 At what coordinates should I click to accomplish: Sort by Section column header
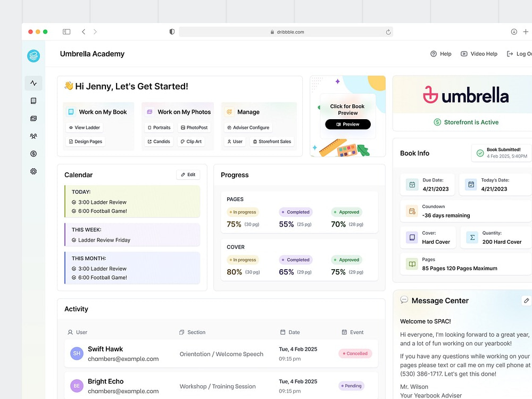pos(193,332)
